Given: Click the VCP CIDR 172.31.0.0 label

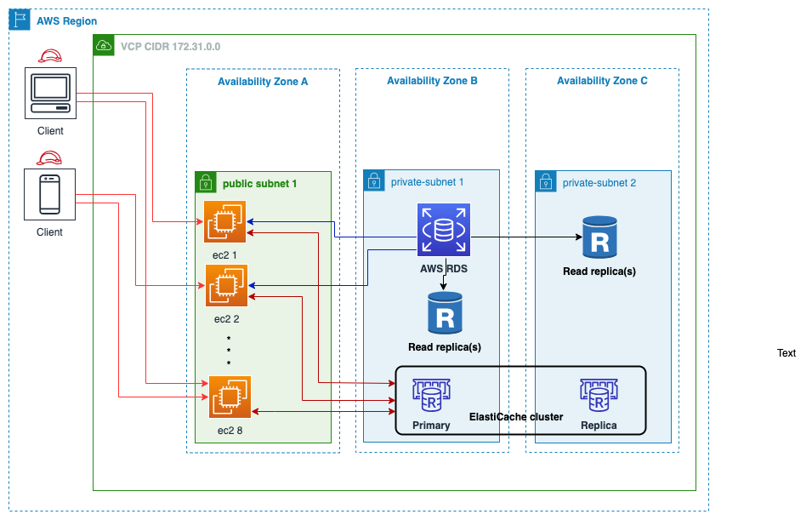Looking at the screenshot, I should point(170,47).
